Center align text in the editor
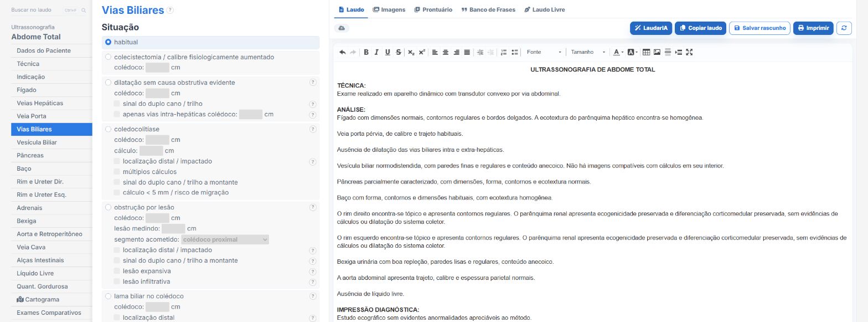The height and width of the screenshot is (322, 868). (446, 52)
